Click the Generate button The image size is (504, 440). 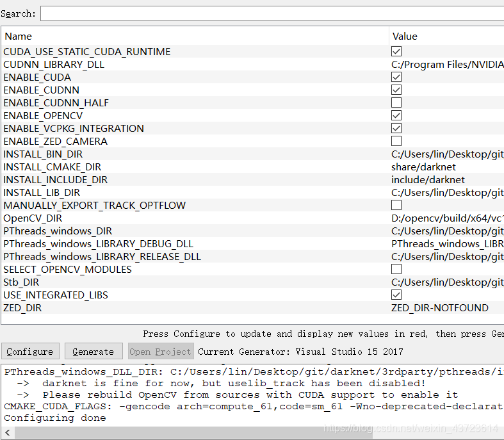[x=93, y=351]
